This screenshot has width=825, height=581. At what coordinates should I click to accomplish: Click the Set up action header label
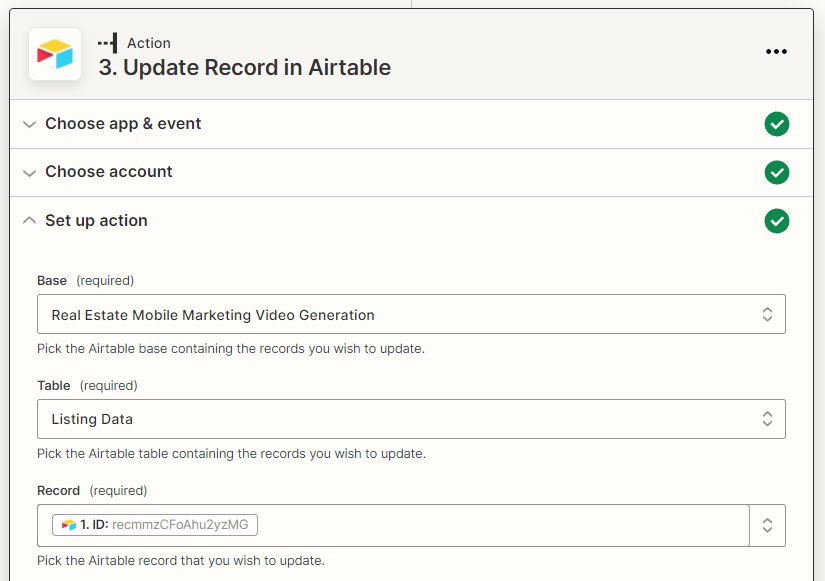pyautogui.click(x=95, y=221)
